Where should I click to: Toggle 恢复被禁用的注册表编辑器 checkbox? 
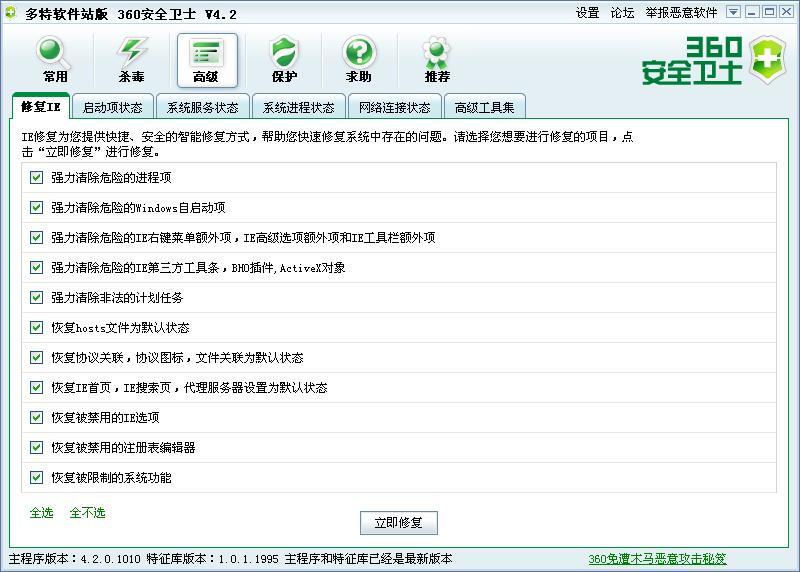tap(36, 447)
